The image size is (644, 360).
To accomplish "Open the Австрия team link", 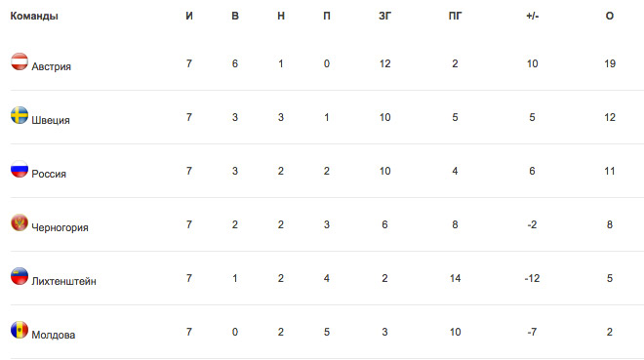I will [x=52, y=66].
